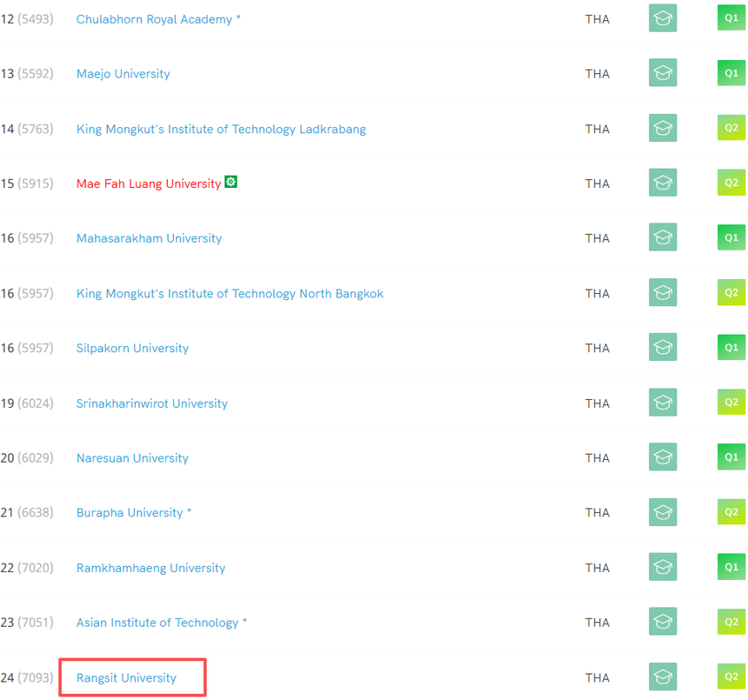Click graduation cap icon for Chulabhorn Royal Academy
This screenshot has width=748, height=700.
tap(662, 18)
